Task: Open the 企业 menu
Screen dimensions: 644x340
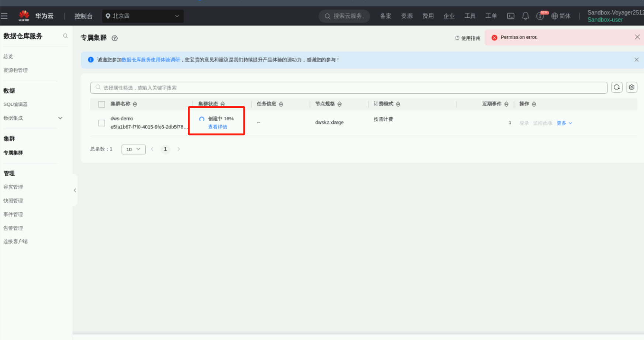Action: point(449,16)
